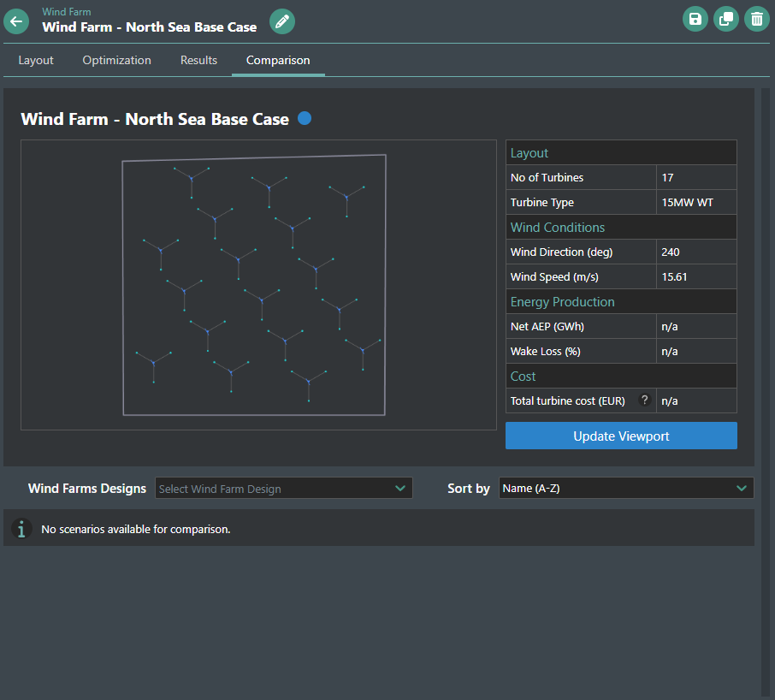Click the Wind Farms Designs label

87,489
